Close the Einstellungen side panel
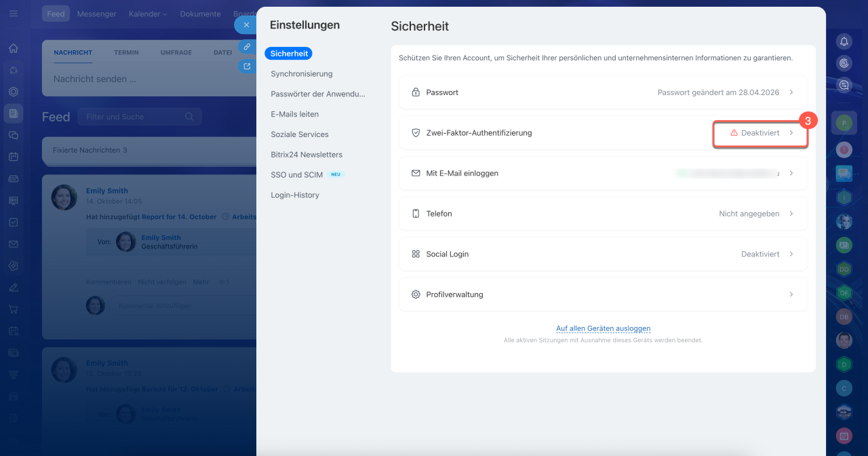The image size is (868, 456). [x=246, y=25]
